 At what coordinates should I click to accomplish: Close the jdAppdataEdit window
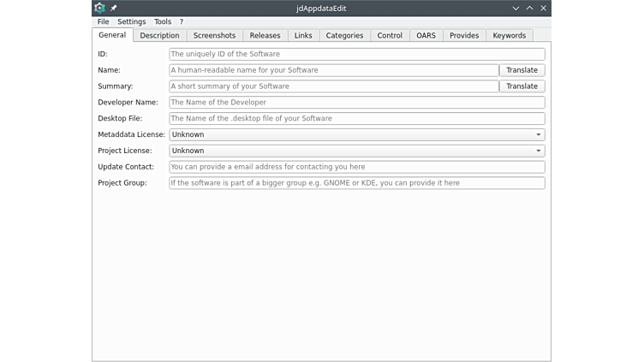tap(543, 9)
